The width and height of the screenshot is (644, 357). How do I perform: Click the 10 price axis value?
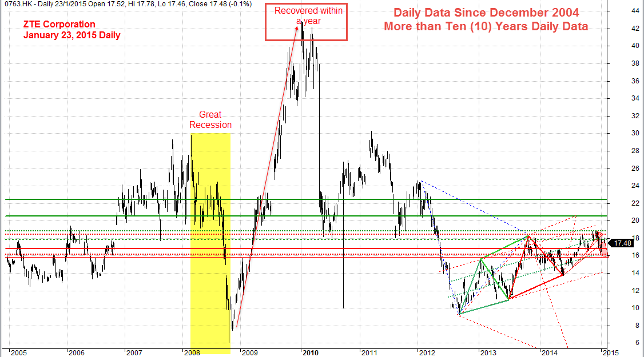[x=635, y=308]
